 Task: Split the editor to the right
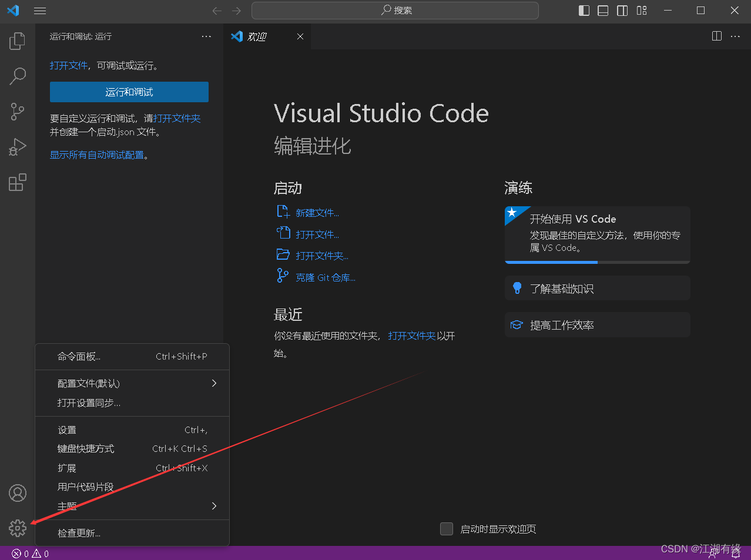[717, 36]
